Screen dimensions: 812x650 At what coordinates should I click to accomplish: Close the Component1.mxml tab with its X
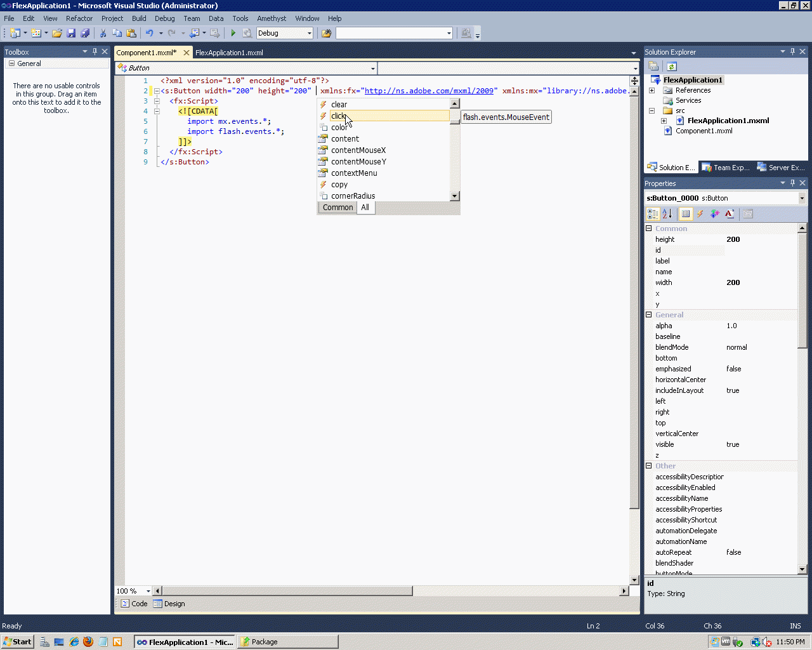click(x=187, y=53)
